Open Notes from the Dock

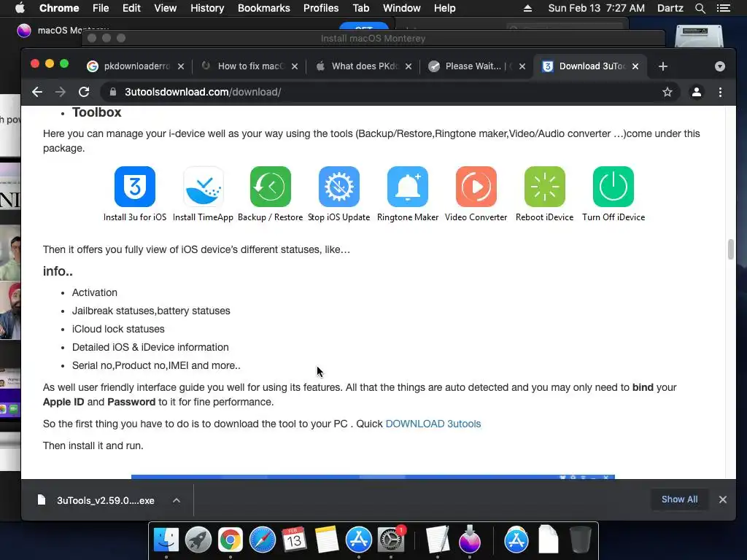[x=326, y=540]
